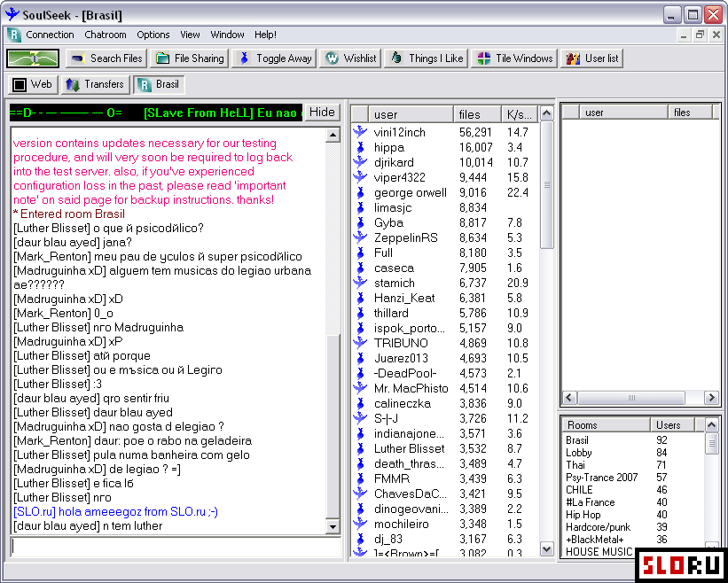728x583 pixels.
Task: Click the chat log scroll up arrow
Action: point(333,135)
